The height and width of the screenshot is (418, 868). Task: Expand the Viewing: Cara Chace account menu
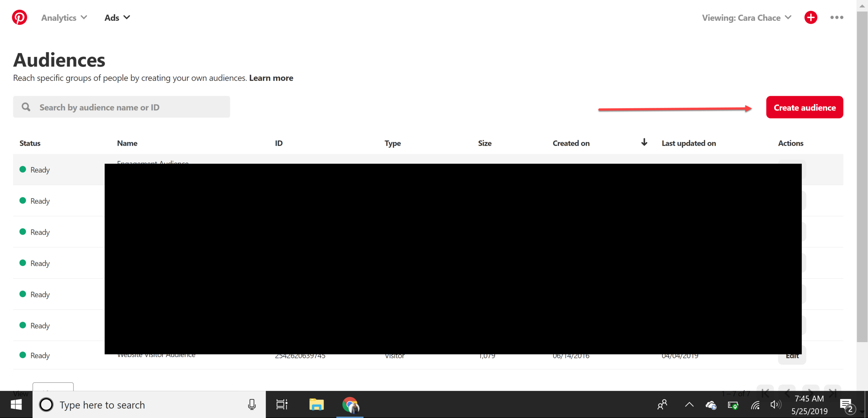click(x=747, y=18)
